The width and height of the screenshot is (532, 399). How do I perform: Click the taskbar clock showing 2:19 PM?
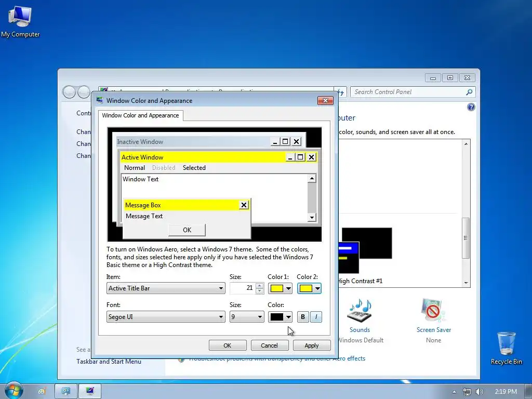coord(506,392)
